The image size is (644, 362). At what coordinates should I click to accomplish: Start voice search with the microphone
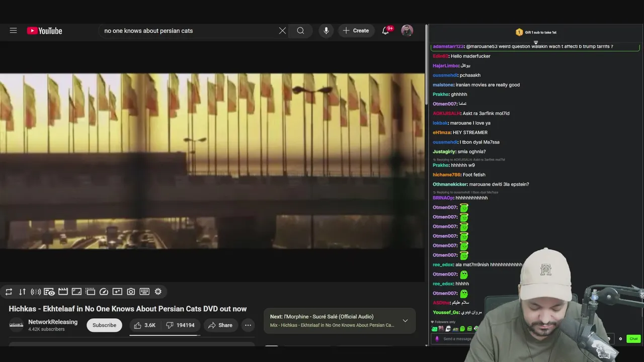(326, 31)
